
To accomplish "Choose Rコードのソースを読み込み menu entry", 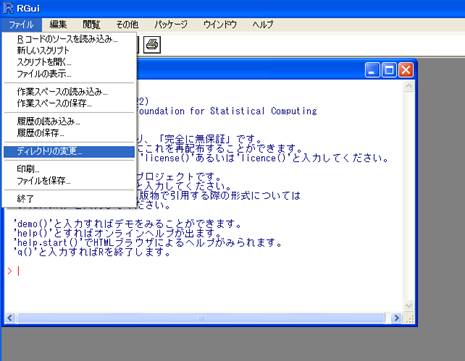I will [69, 39].
